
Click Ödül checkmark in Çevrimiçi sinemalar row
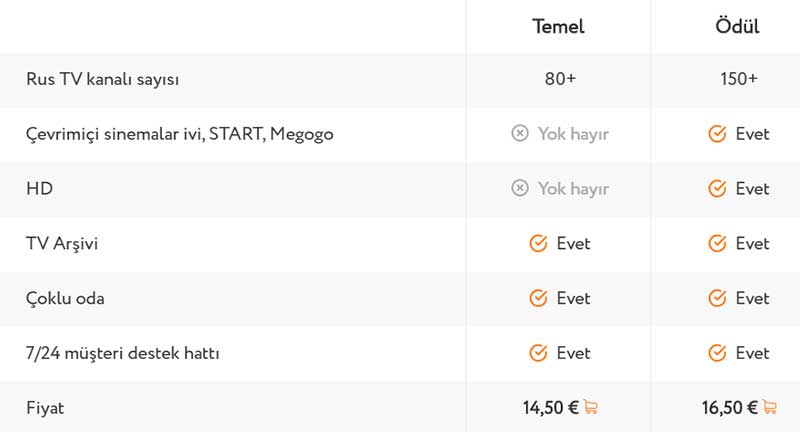click(717, 134)
